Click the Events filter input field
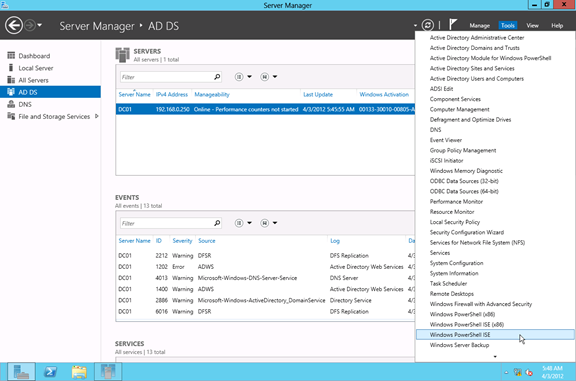Viewport: 576px width, 381px height. [x=166, y=223]
